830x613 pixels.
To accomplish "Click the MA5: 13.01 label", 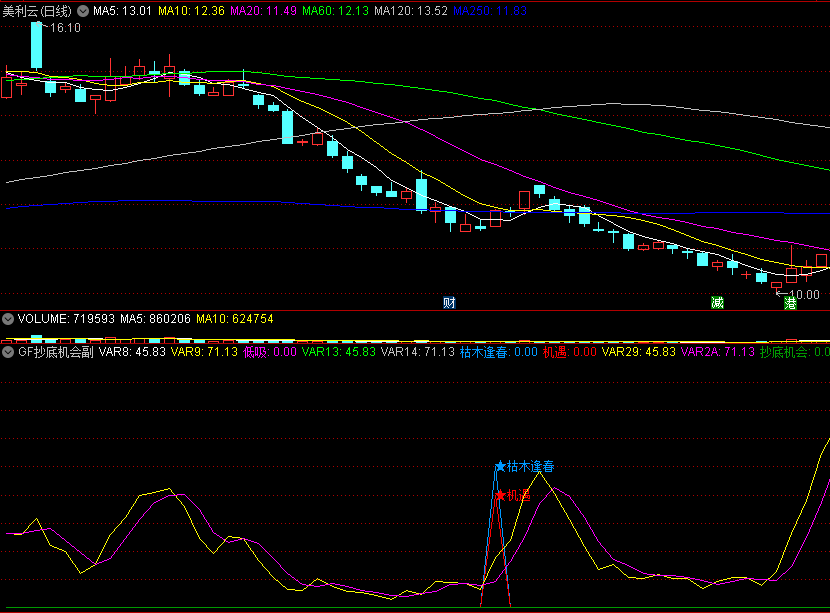I will click(x=122, y=11).
